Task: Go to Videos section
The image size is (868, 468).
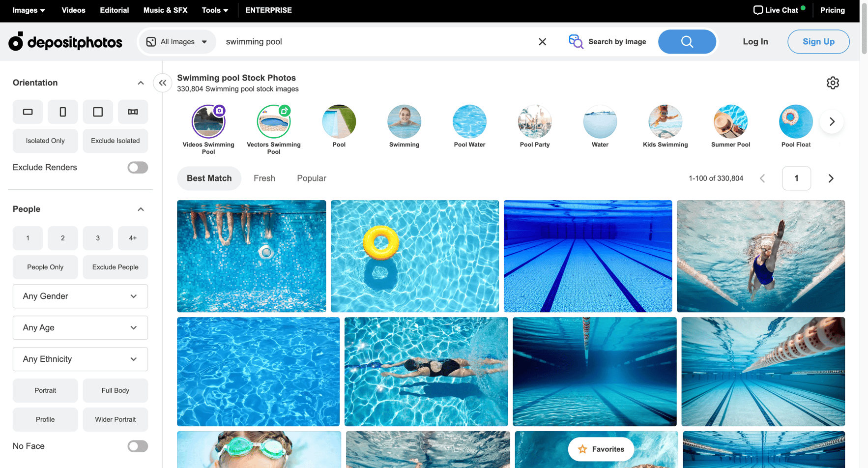Action: coord(73,10)
